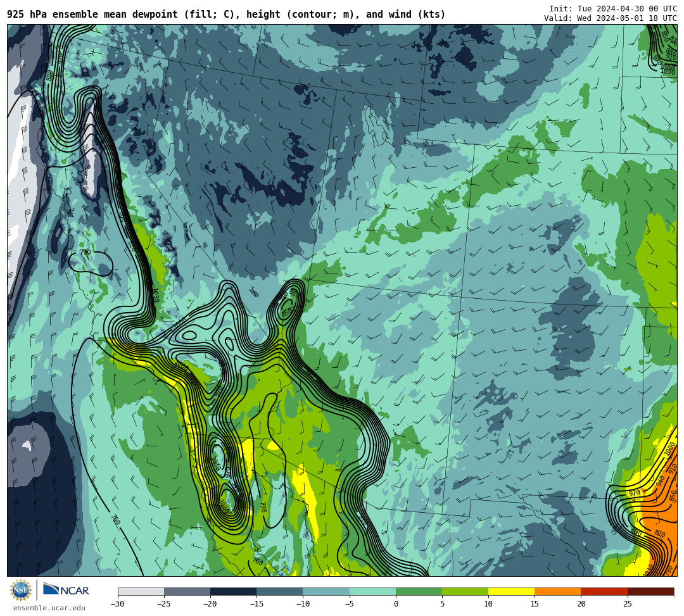Click the colorbar label 25

click(x=628, y=604)
